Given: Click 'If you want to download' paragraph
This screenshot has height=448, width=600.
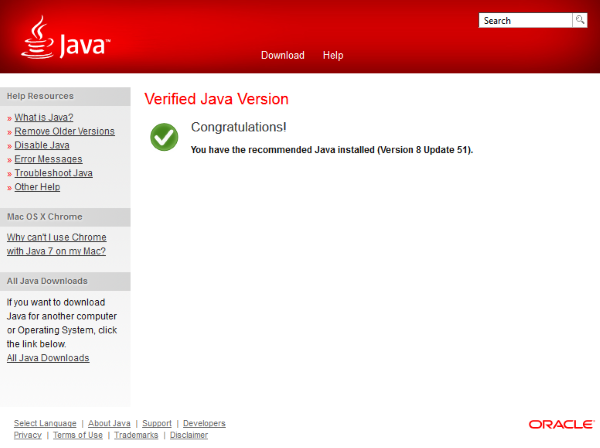Looking at the screenshot, I should click(x=62, y=323).
